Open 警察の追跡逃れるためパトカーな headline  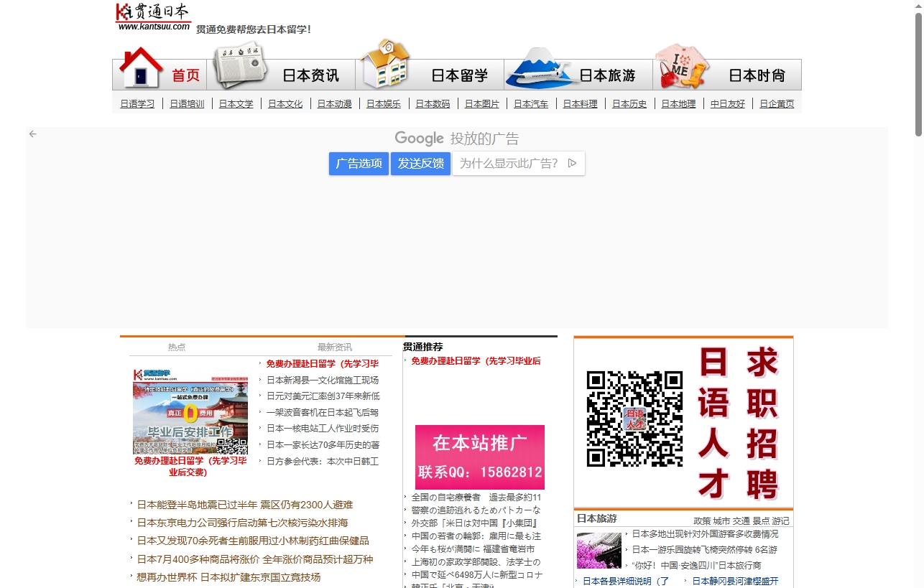[x=476, y=510]
